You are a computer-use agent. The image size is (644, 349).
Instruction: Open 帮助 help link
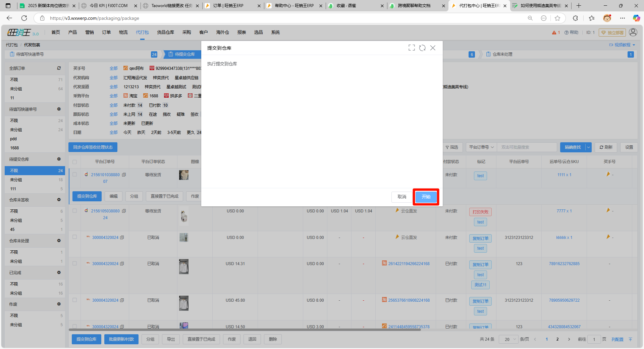(x=571, y=33)
